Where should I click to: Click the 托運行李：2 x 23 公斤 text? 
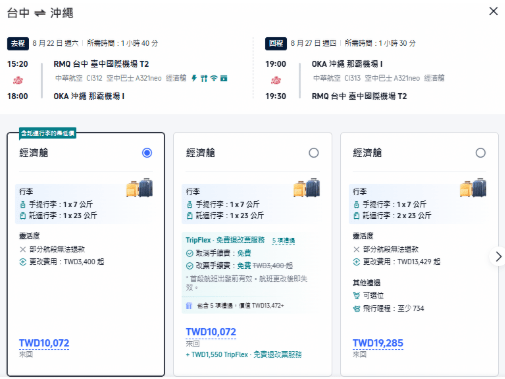(397, 216)
